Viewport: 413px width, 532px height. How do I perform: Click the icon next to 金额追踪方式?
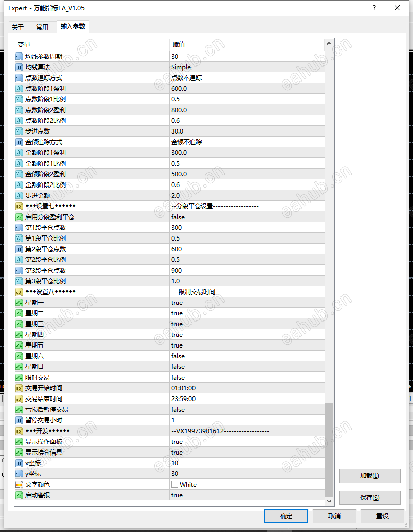pyautogui.click(x=19, y=142)
